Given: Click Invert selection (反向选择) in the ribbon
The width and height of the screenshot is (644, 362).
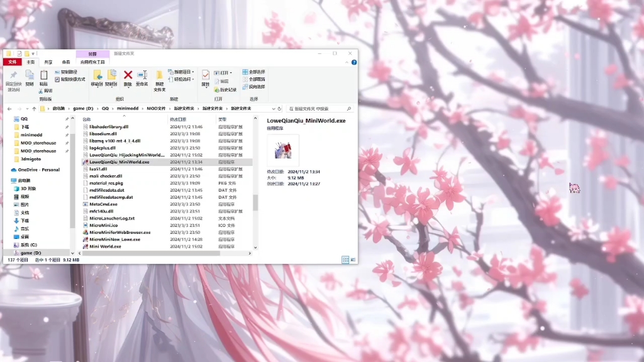Looking at the screenshot, I should [x=254, y=87].
